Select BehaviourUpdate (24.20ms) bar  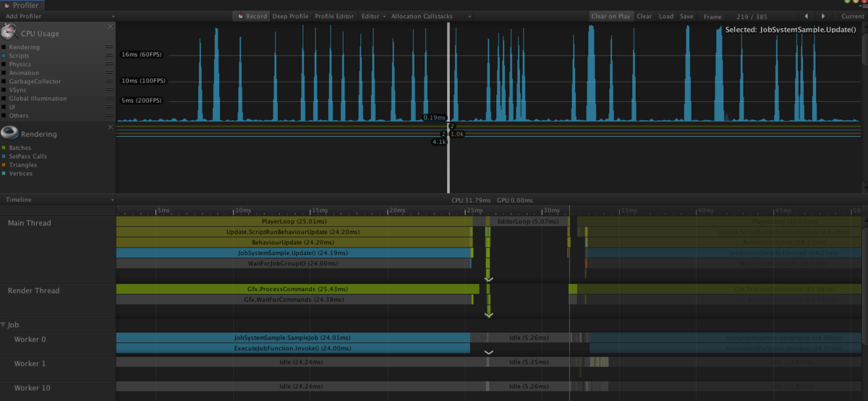tap(293, 242)
